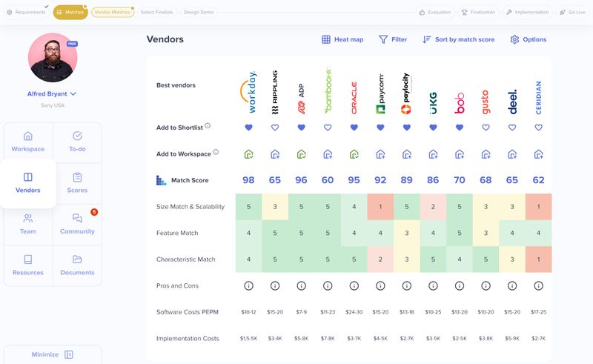Viewport: 593px width, 364px height.
Task: Add UKG to workspace
Action: click(433, 154)
